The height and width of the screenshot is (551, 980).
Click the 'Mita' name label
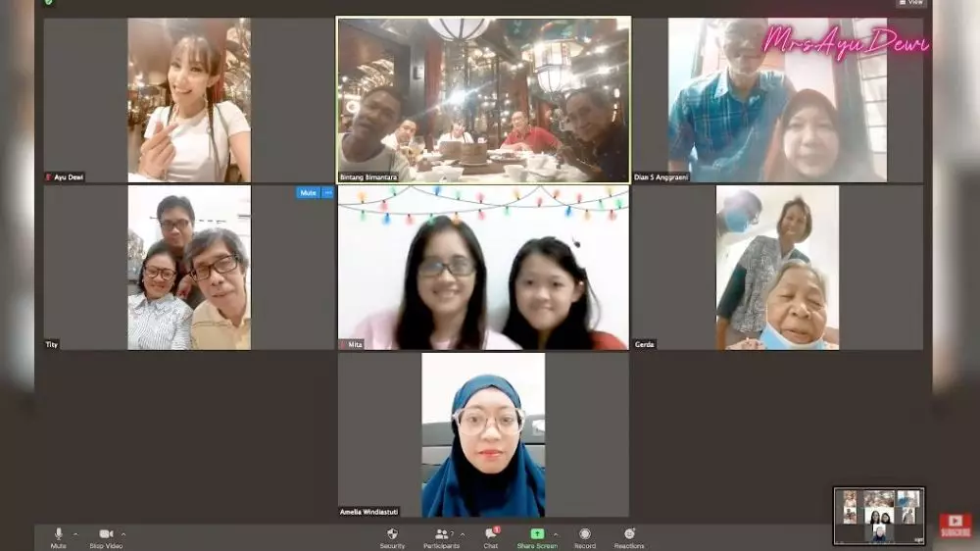click(352, 344)
